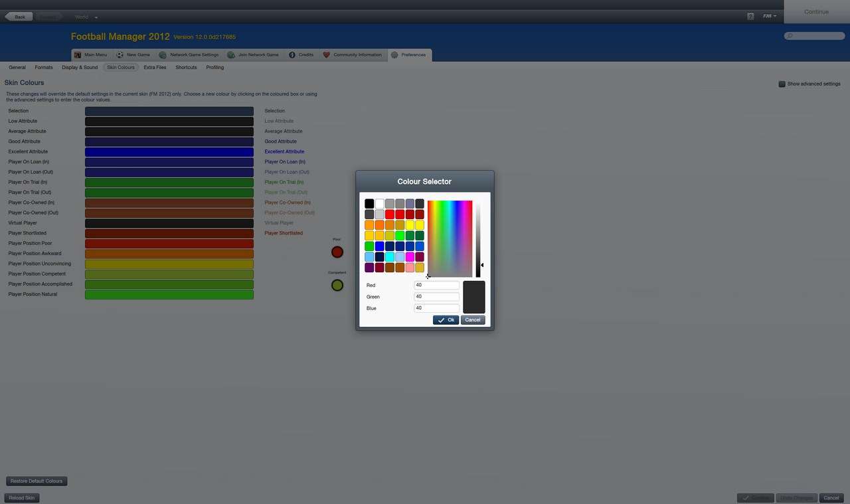The image size is (850, 504).
Task: Open the FM dropdown menu
Action: point(770,16)
